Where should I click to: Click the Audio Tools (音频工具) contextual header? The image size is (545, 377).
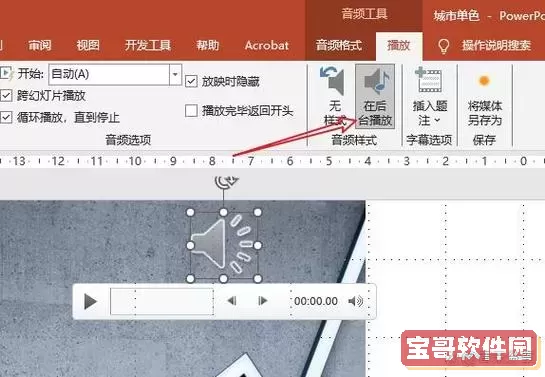pos(364,14)
